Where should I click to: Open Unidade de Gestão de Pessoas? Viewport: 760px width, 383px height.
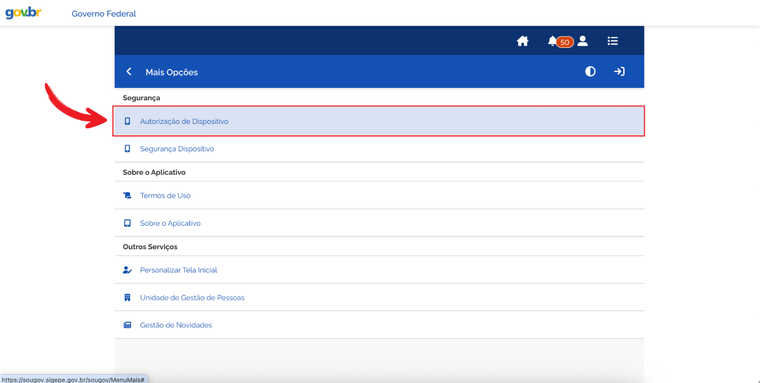tap(379, 298)
